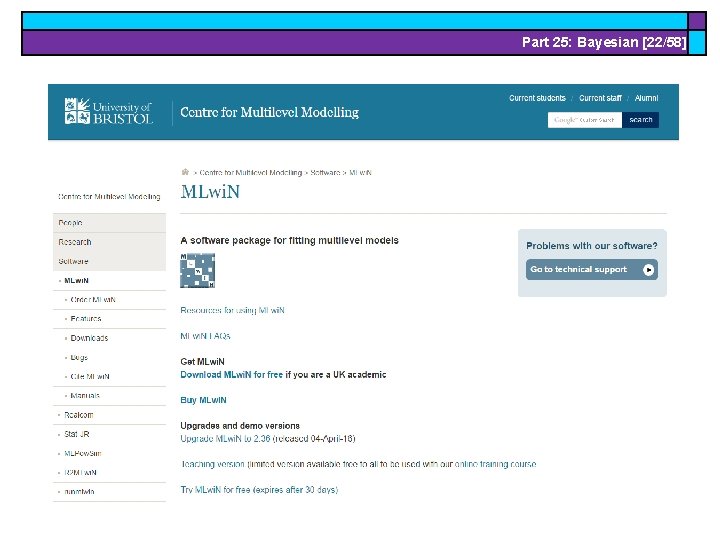
Task: Open Upgrade MLwiN to 2.36 link
Action: [225, 439]
